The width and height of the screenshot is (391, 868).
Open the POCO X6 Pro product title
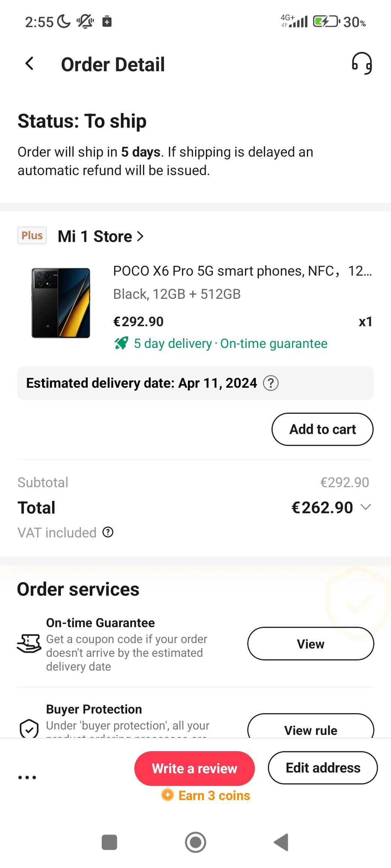click(x=242, y=271)
